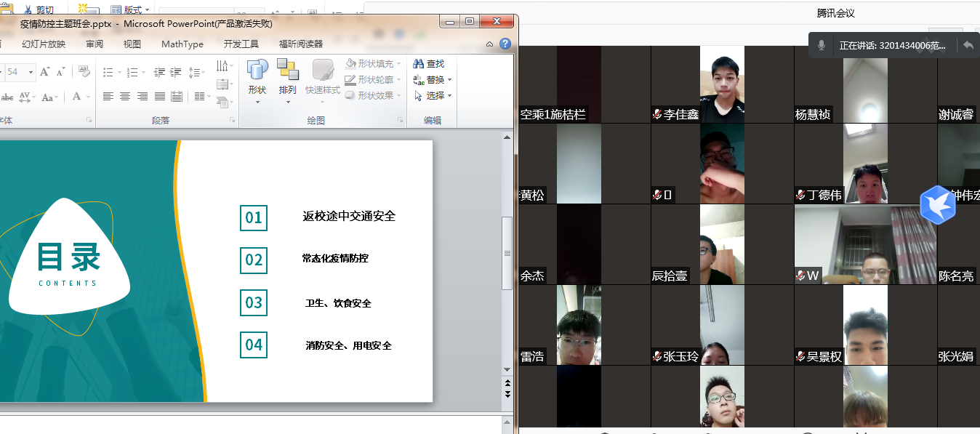
Task: Open PowerPoint help question mark icon
Action: pyautogui.click(x=505, y=44)
